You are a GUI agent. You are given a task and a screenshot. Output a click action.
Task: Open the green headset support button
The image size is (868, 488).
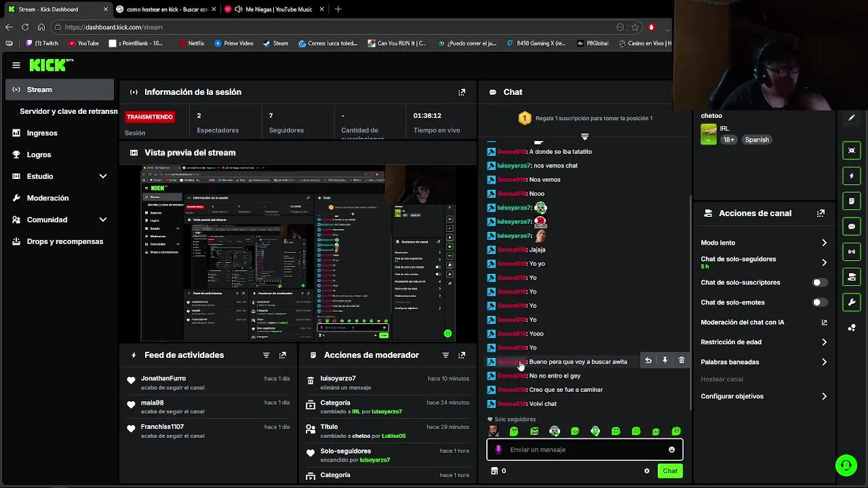pos(846,466)
